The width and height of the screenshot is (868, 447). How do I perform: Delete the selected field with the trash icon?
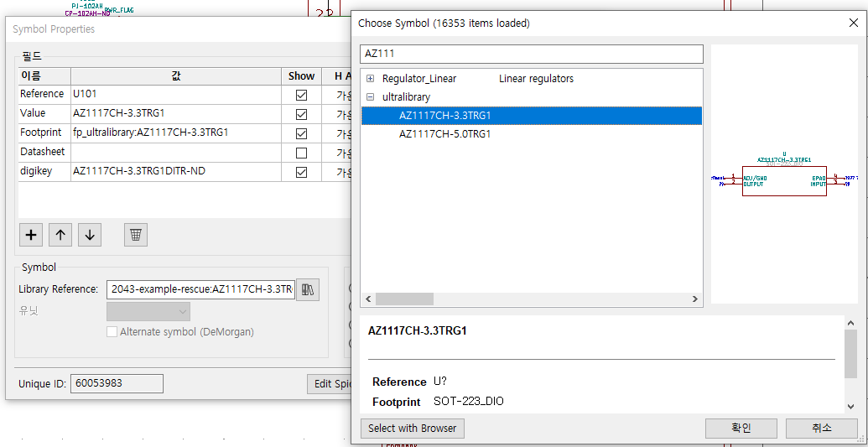click(136, 235)
